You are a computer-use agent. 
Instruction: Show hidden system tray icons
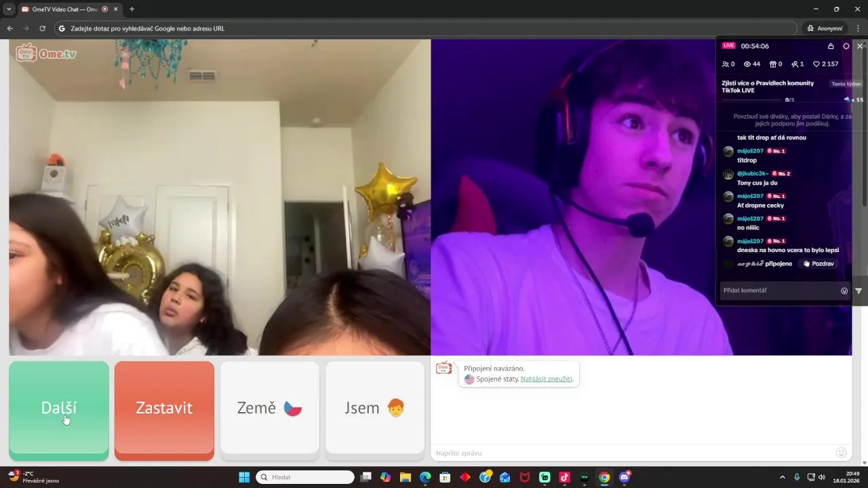[782, 477]
